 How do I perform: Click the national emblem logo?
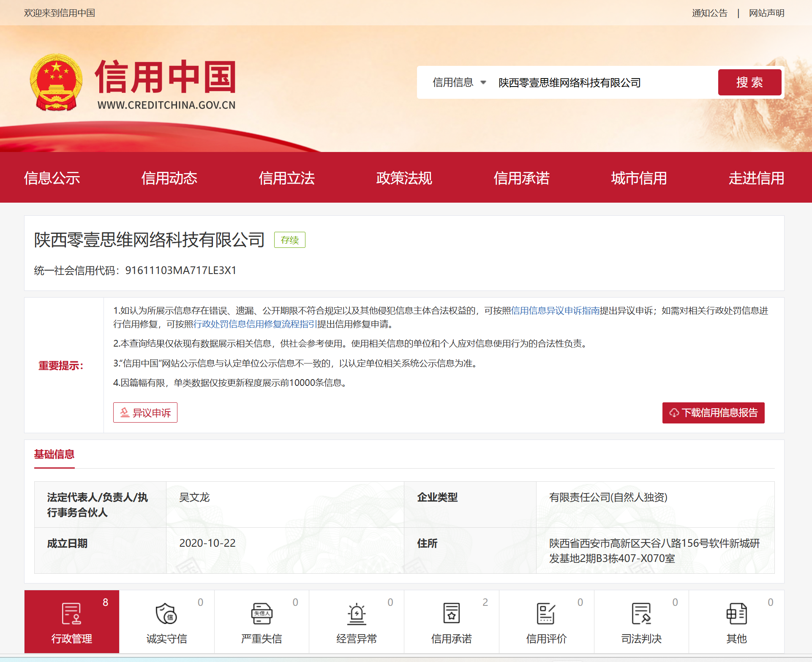pyautogui.click(x=56, y=82)
